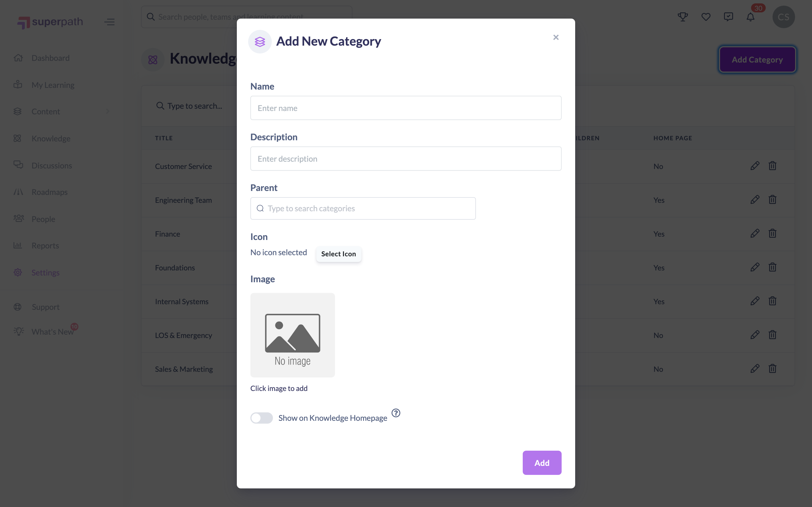Screen dimensions: 812x507
Task: Open the notifications bell icon
Action: pyautogui.click(x=751, y=17)
